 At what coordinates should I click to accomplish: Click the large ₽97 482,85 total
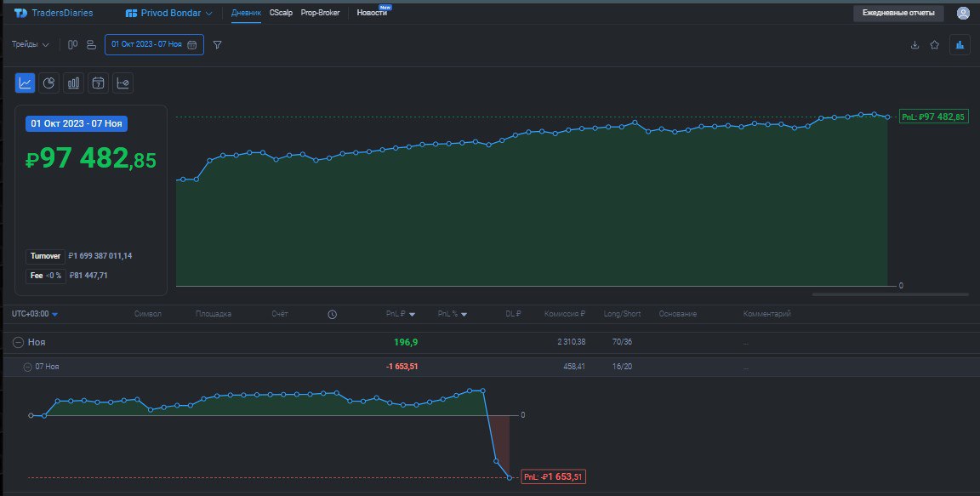point(91,159)
